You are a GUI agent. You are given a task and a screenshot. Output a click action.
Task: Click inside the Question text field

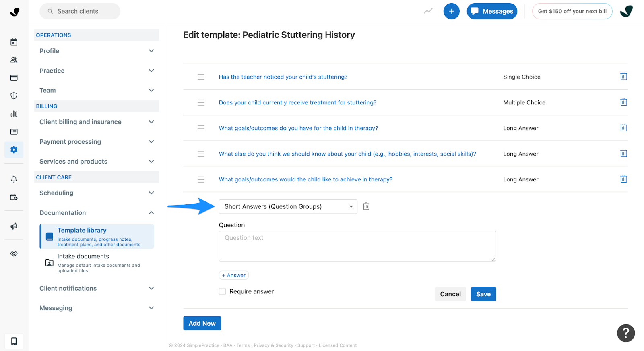coord(357,246)
